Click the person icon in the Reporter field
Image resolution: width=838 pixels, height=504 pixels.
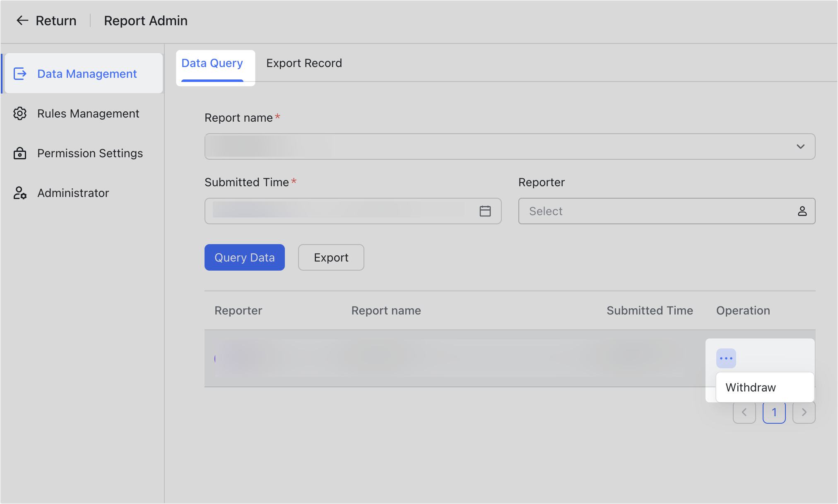[x=802, y=211]
